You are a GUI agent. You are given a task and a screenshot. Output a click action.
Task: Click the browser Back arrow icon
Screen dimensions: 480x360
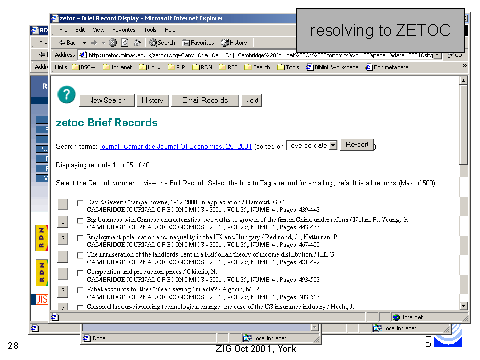62,43
